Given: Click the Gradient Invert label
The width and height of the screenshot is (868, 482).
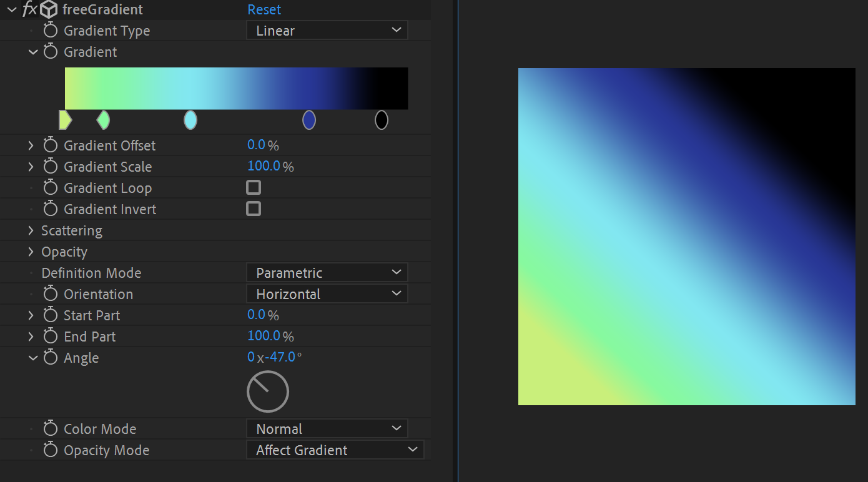Looking at the screenshot, I should (110, 209).
